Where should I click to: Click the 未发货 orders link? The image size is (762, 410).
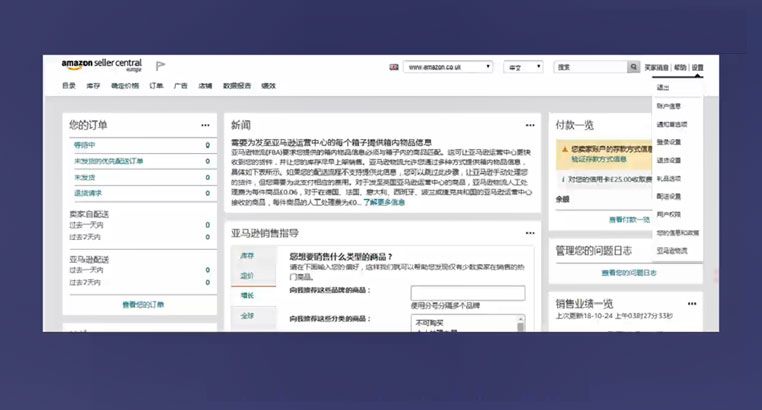85,177
